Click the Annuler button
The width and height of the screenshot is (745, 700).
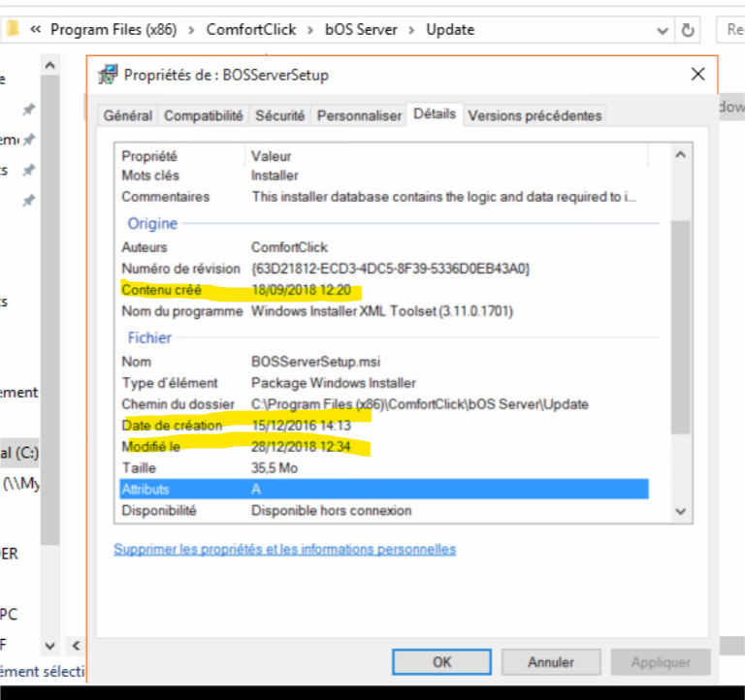point(551,662)
